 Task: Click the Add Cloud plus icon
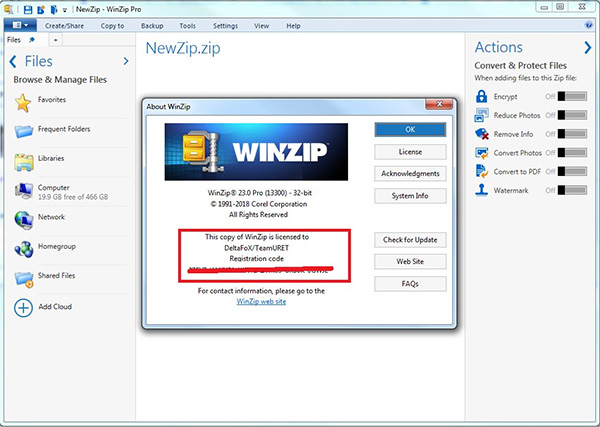point(23,308)
